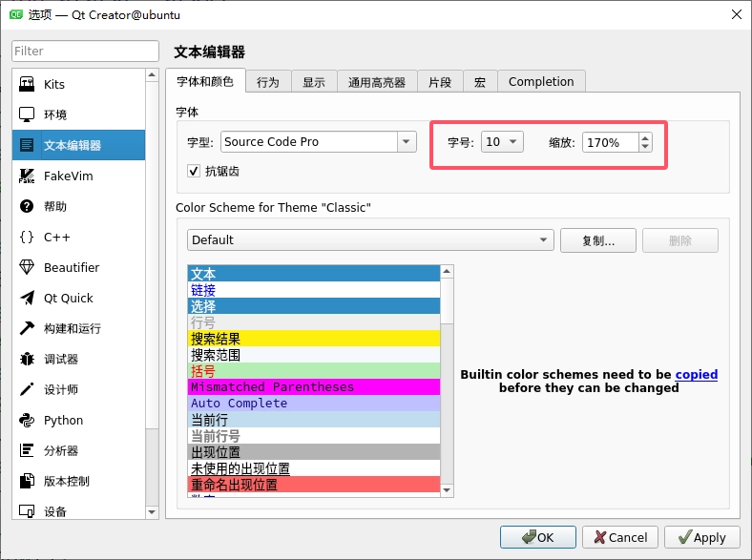This screenshot has height=560, width=752.
Task: Click the 调试器 bug icon
Action: 27,360
